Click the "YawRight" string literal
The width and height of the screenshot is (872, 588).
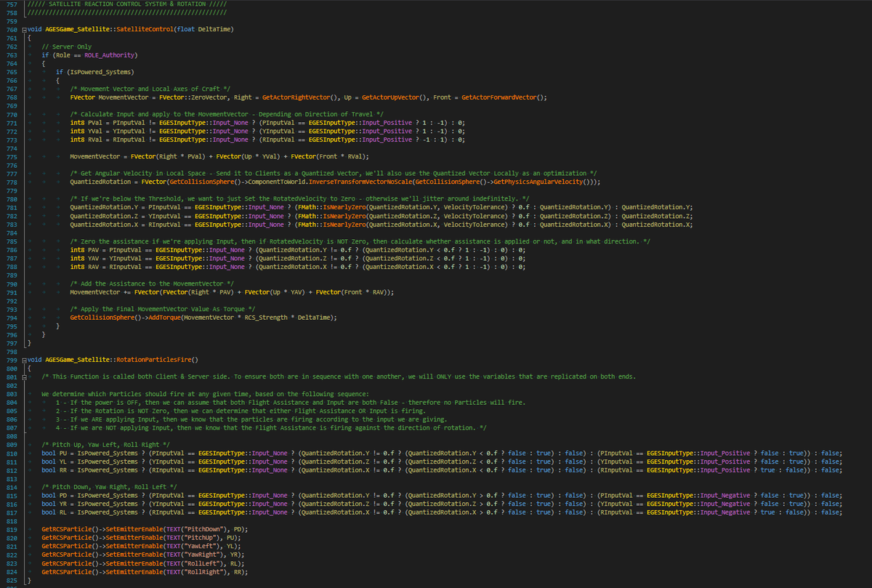click(x=201, y=554)
